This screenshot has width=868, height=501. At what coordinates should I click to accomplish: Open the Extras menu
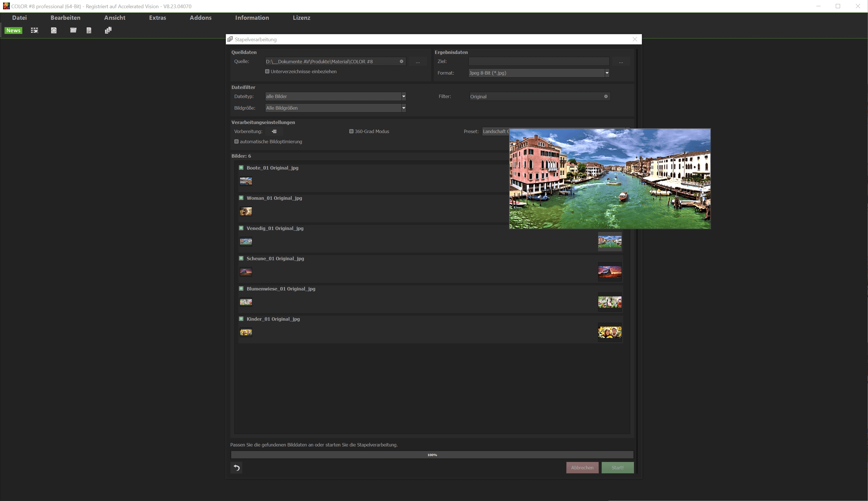(158, 18)
